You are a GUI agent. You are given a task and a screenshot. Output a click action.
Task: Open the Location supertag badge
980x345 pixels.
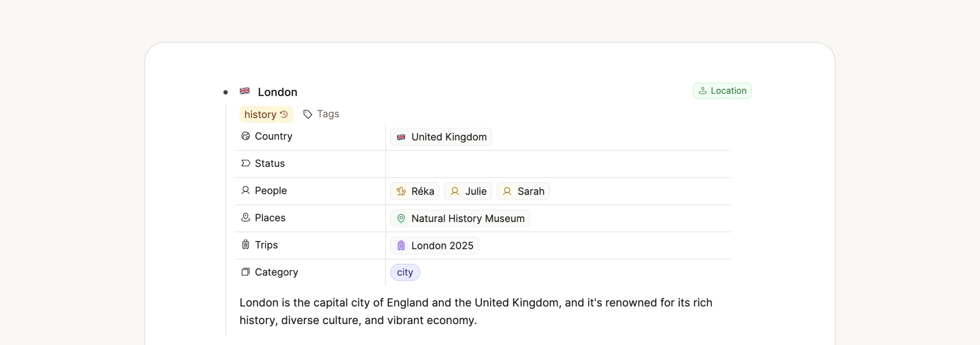[722, 91]
